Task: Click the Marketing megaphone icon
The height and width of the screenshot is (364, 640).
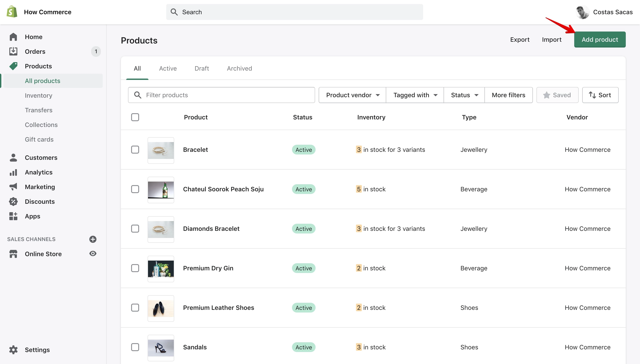Action: click(13, 187)
